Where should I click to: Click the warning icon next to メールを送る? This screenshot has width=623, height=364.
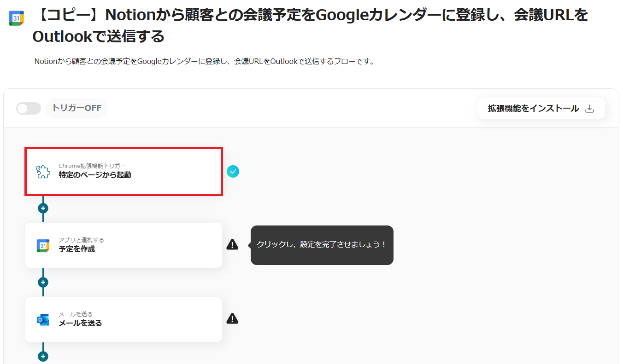pyautogui.click(x=233, y=318)
